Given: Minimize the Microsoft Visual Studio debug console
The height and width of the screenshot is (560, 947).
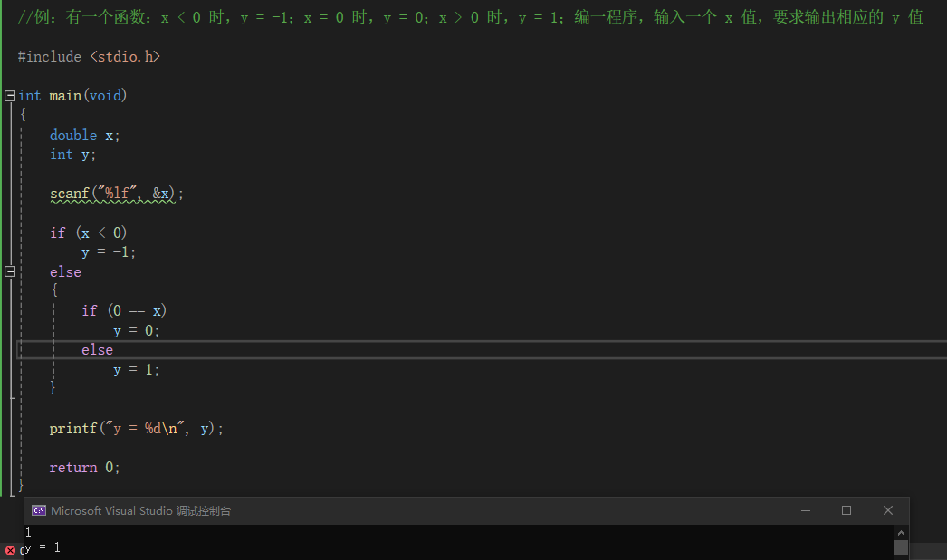Looking at the screenshot, I should pyautogui.click(x=805, y=511).
